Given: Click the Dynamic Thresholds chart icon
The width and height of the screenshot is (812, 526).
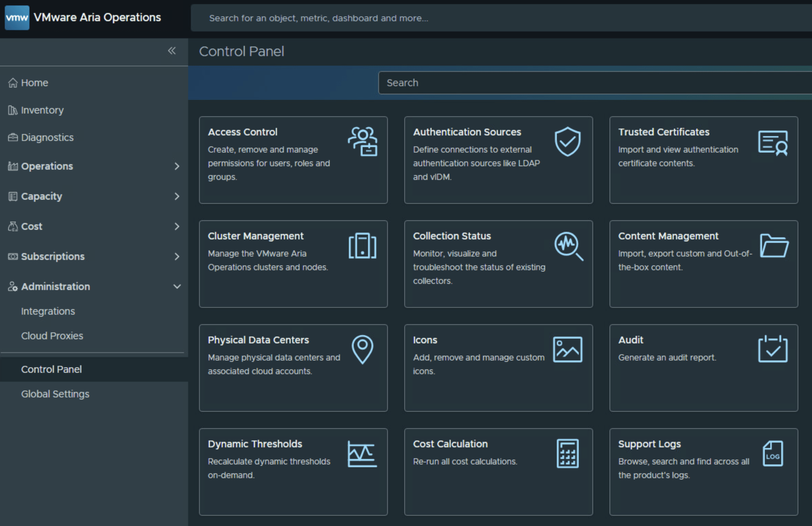Looking at the screenshot, I should [362, 454].
